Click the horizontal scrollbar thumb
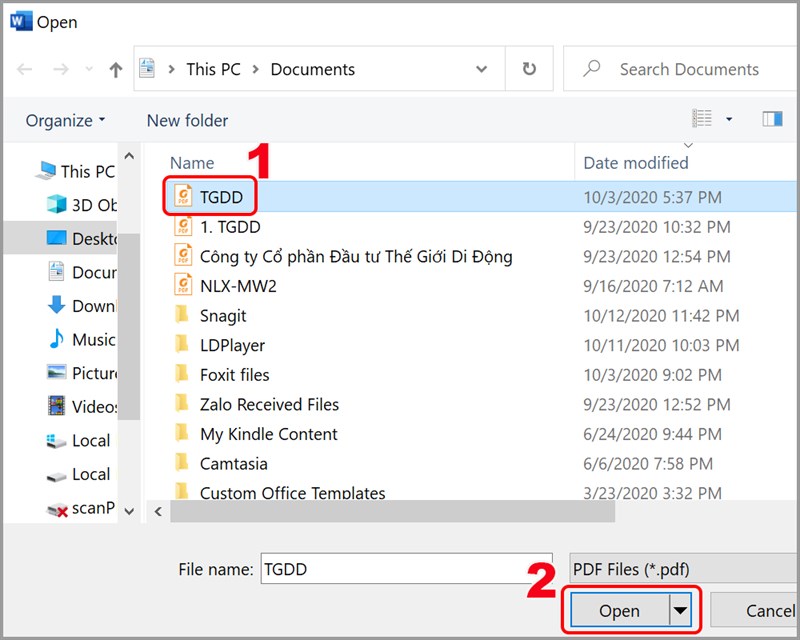This screenshot has height=640, width=800. coord(392,511)
